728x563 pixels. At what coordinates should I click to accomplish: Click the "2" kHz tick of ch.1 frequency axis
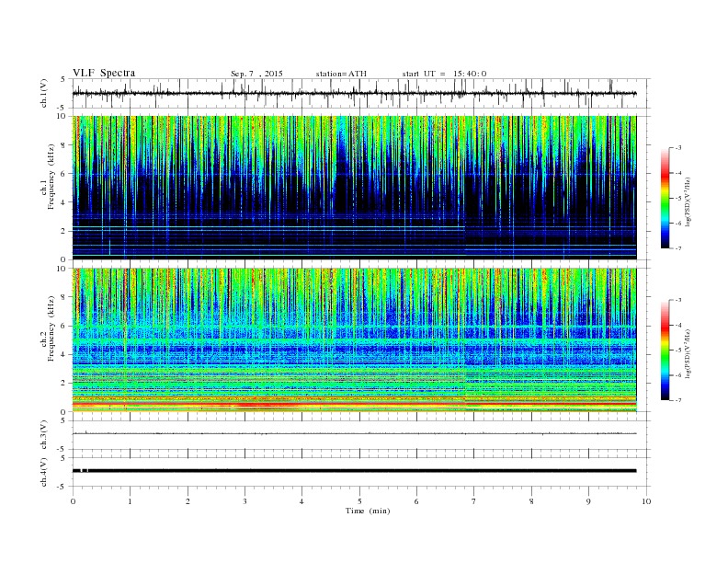63,231
